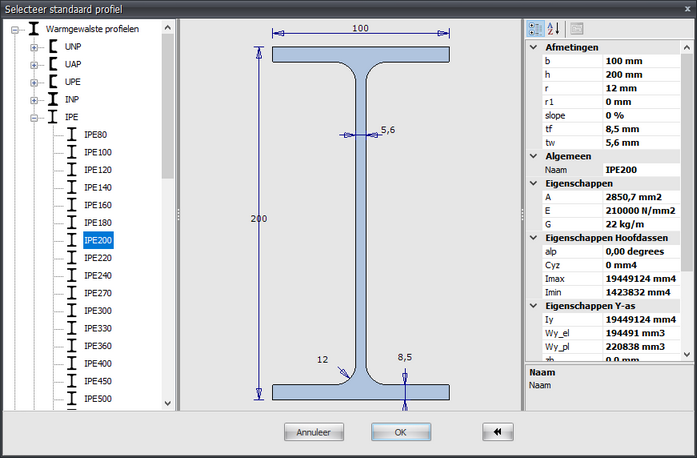697x458 pixels.
Task: Click the INP I-beam profile icon
Action: tap(53, 99)
